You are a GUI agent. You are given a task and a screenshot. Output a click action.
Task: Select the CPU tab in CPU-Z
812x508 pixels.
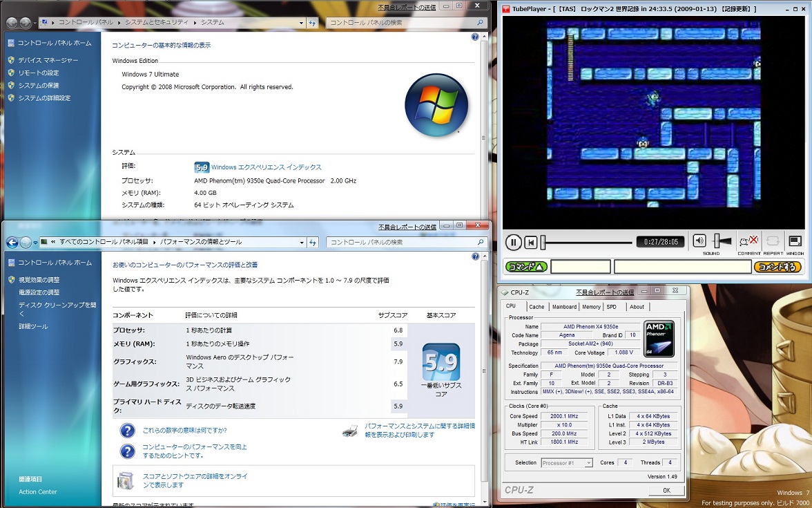[x=511, y=306]
